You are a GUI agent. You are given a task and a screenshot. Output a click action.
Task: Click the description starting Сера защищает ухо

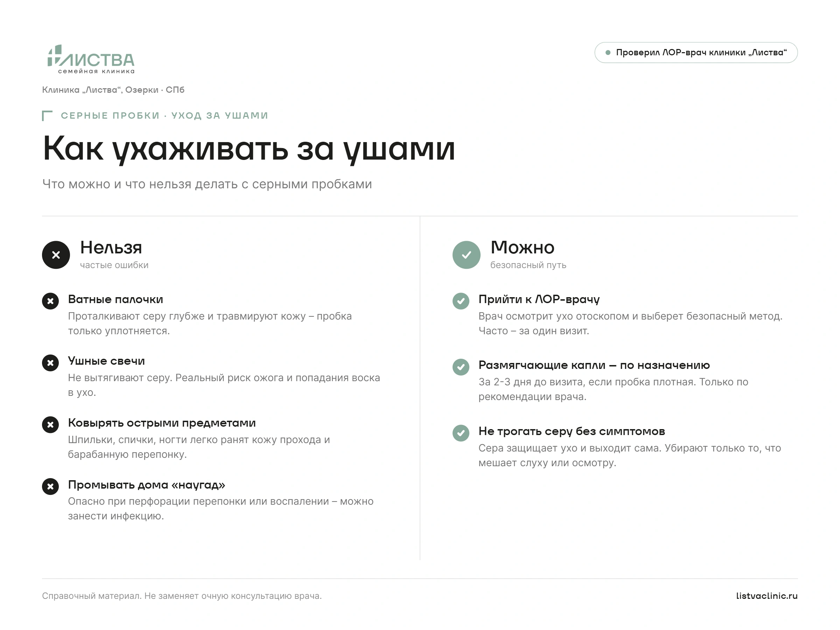click(630, 455)
